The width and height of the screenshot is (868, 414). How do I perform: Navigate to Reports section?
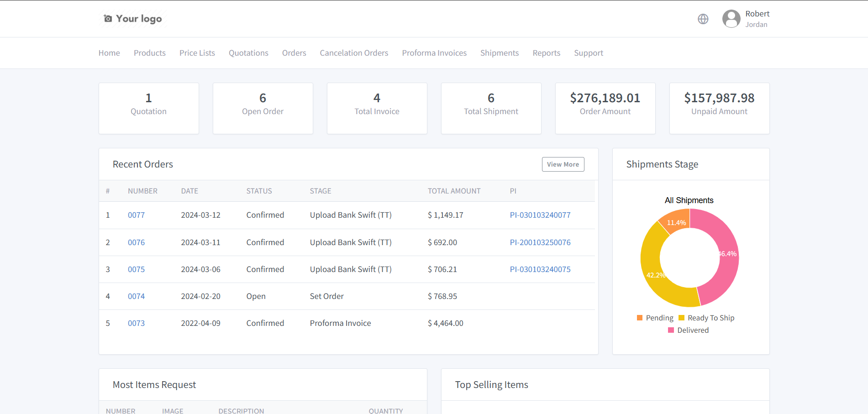coord(546,53)
